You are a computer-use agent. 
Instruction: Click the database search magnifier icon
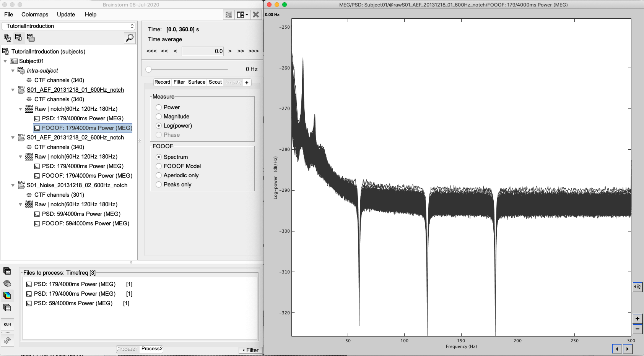click(130, 38)
